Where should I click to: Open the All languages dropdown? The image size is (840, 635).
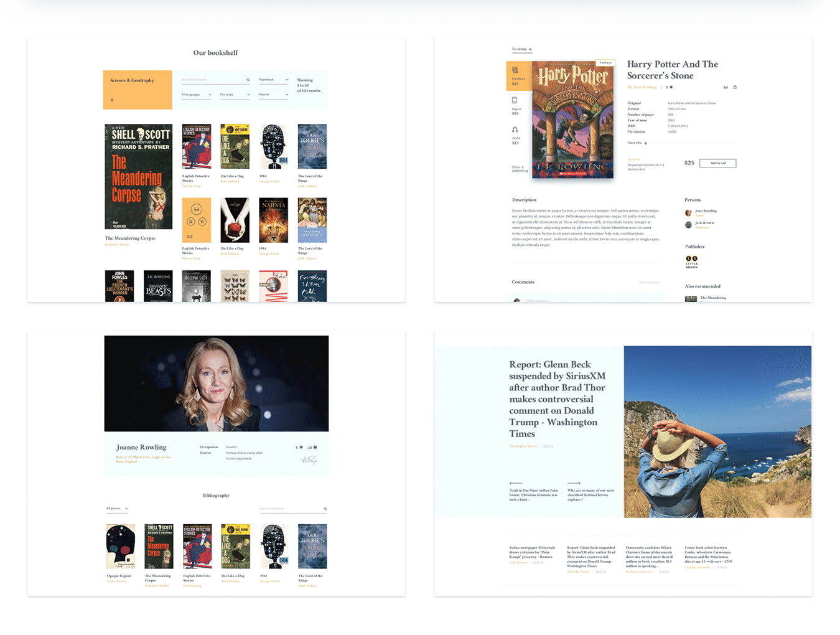[196, 95]
